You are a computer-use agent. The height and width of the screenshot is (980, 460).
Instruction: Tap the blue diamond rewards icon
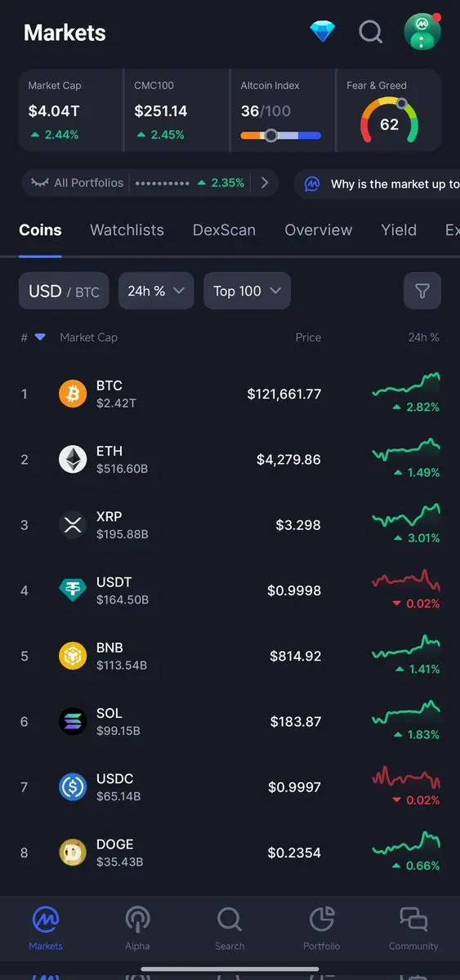point(323,32)
